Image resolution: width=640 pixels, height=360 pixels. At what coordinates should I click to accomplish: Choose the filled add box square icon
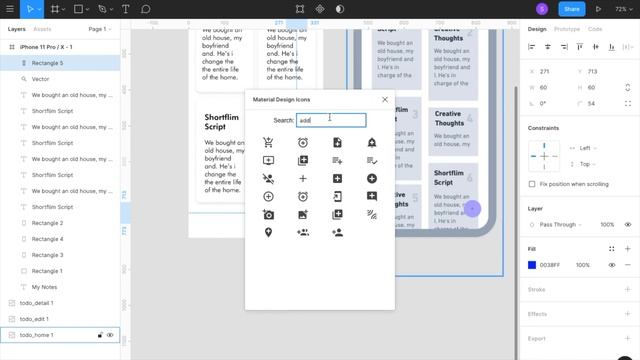[x=337, y=178]
